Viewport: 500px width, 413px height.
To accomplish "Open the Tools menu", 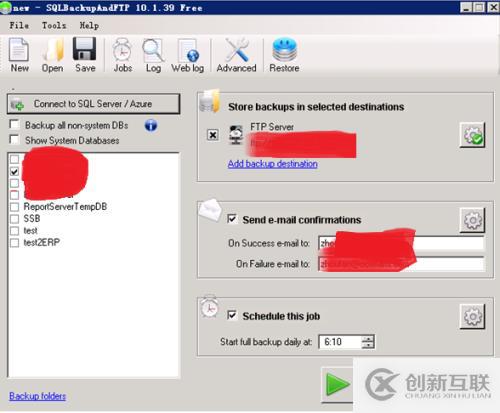I will (54, 25).
